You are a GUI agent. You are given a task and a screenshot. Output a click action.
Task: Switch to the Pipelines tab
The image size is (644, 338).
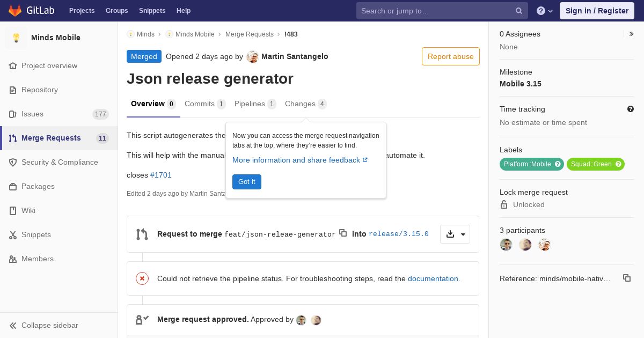255,104
